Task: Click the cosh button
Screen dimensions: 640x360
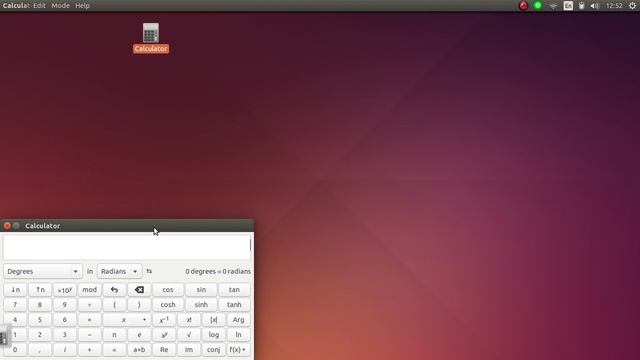Action: coord(168,304)
